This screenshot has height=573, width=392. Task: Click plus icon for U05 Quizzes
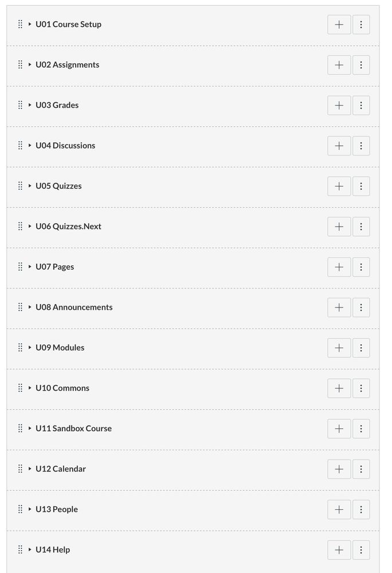click(339, 186)
